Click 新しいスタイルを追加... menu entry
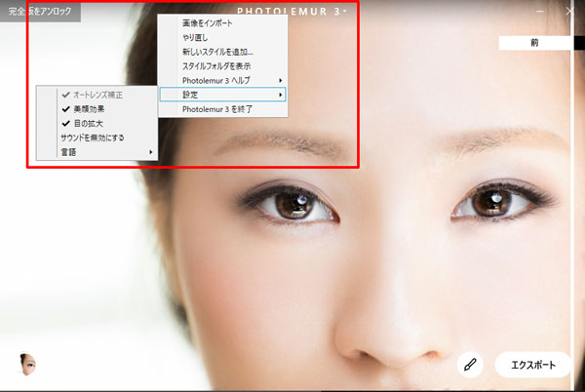Screen dimensions: 585x392 click(x=222, y=51)
